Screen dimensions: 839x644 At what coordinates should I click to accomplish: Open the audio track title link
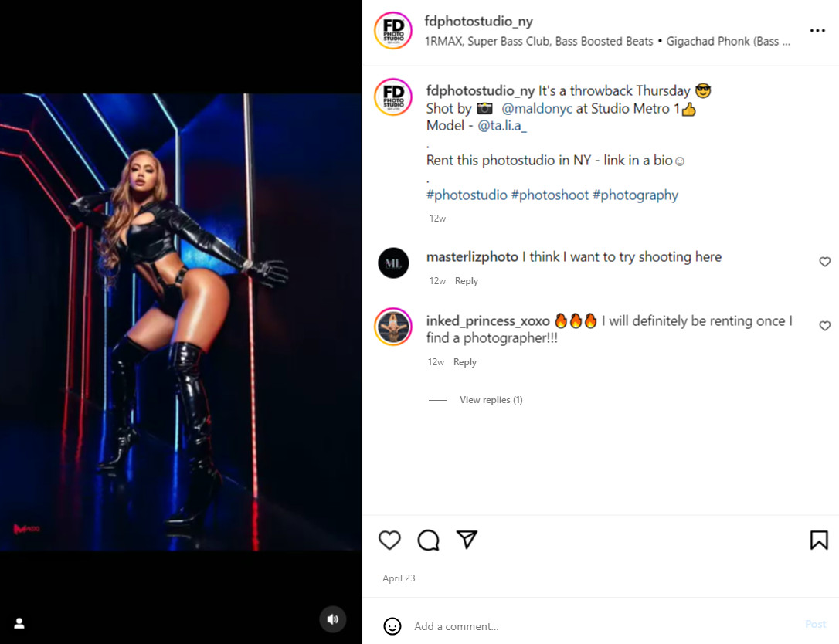(607, 42)
